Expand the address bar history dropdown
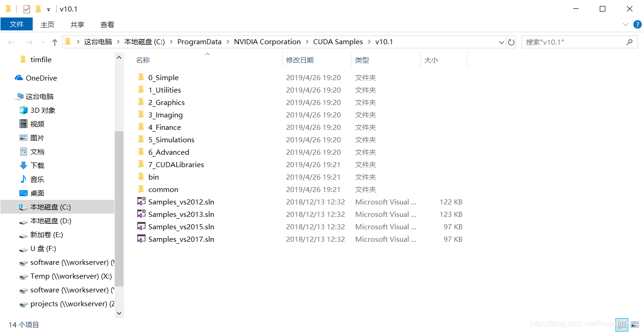 [502, 42]
